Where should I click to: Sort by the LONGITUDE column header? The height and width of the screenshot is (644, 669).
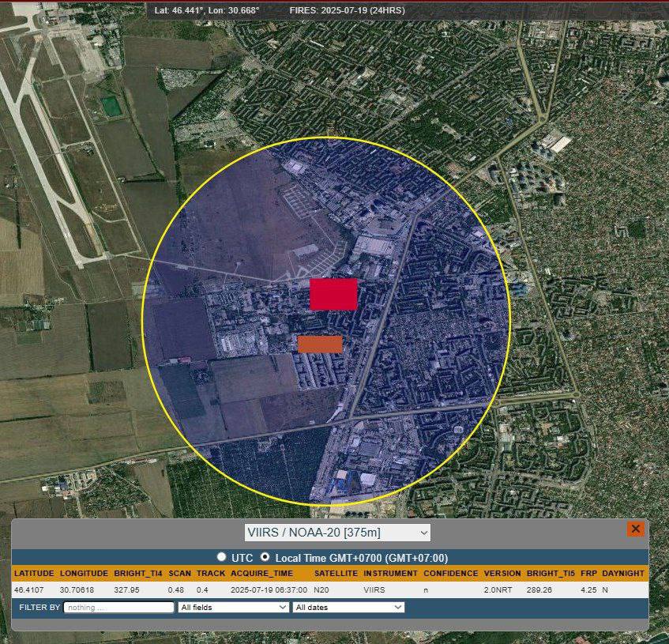83,573
